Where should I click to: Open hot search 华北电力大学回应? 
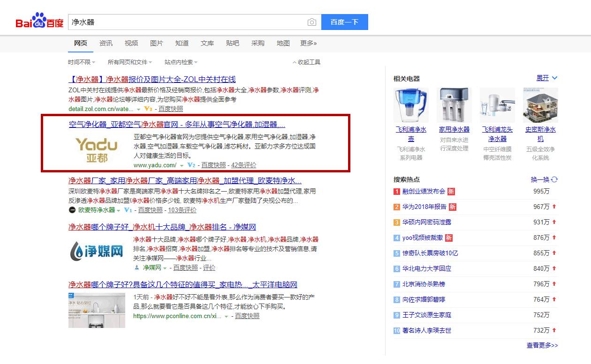[x=427, y=268]
